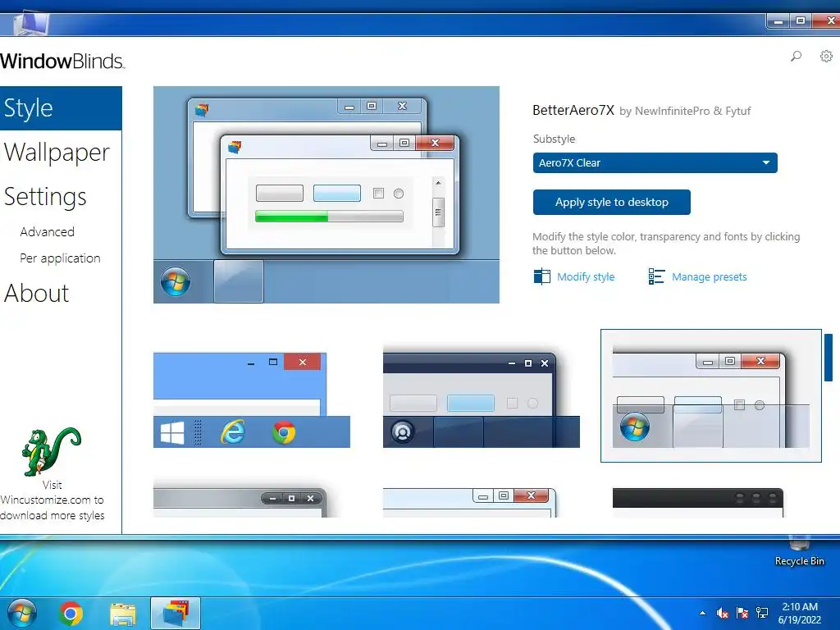Viewport: 840px width, 630px height.
Task: Close the WindowBlinds window
Action: pyautogui.click(x=827, y=21)
